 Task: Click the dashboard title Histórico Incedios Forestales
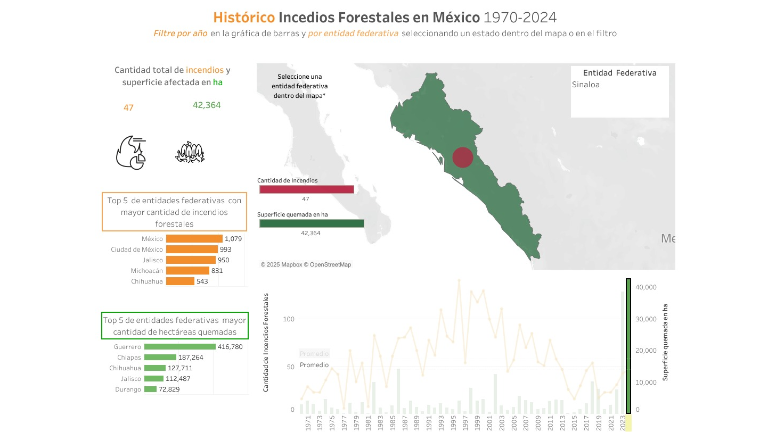(x=384, y=17)
